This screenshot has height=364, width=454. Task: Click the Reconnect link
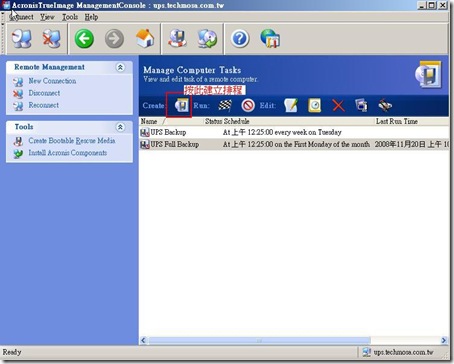coord(44,105)
